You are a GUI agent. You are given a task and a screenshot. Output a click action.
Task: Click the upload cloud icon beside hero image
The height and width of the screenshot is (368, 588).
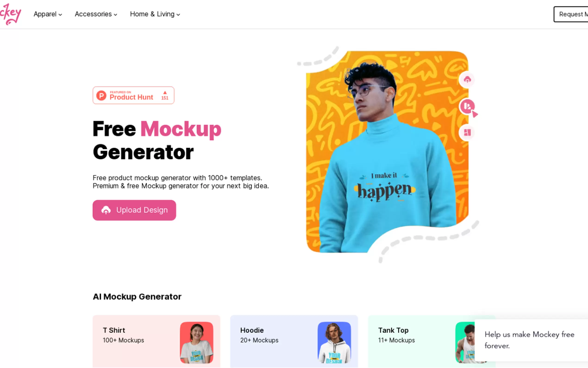pyautogui.click(x=467, y=79)
